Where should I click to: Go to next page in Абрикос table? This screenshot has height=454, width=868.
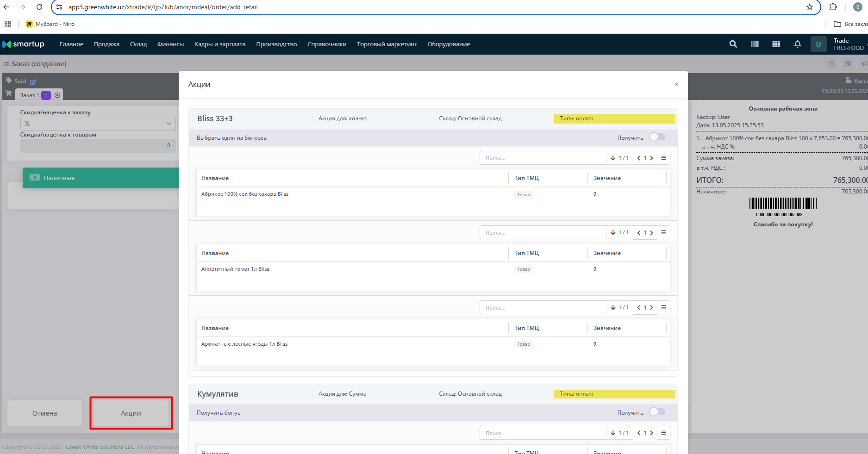[x=651, y=158]
